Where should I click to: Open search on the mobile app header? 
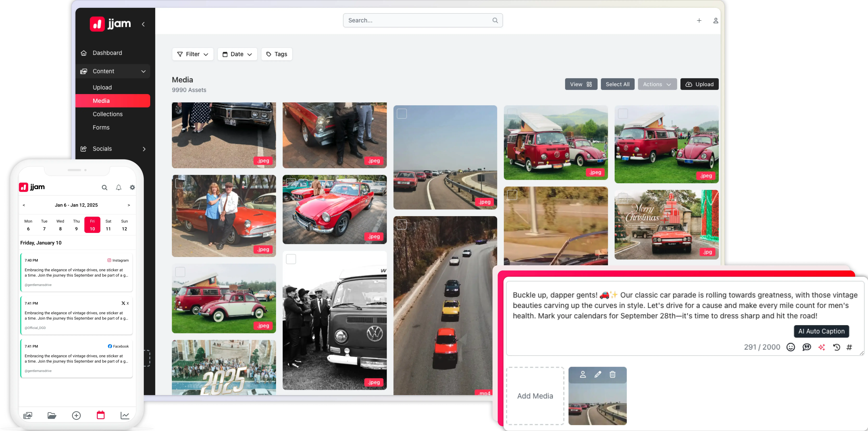click(104, 187)
